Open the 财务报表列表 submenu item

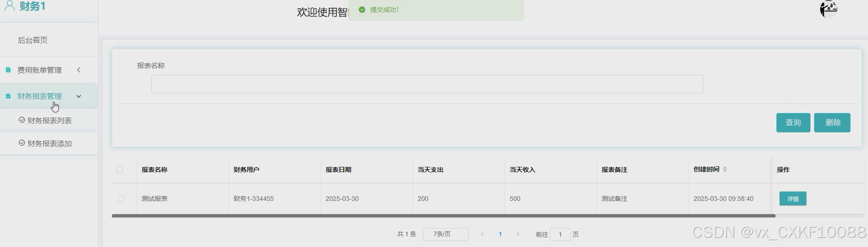49,120
